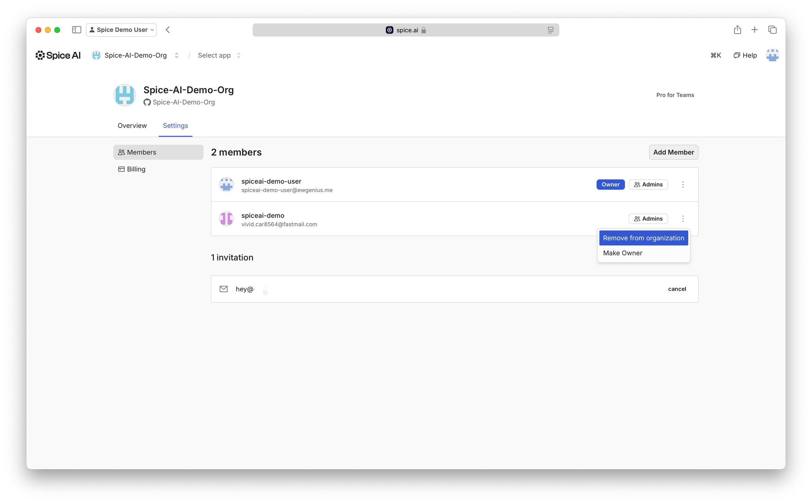Toggle the Safari sidebar icon
This screenshot has width=812, height=504.
[76, 30]
